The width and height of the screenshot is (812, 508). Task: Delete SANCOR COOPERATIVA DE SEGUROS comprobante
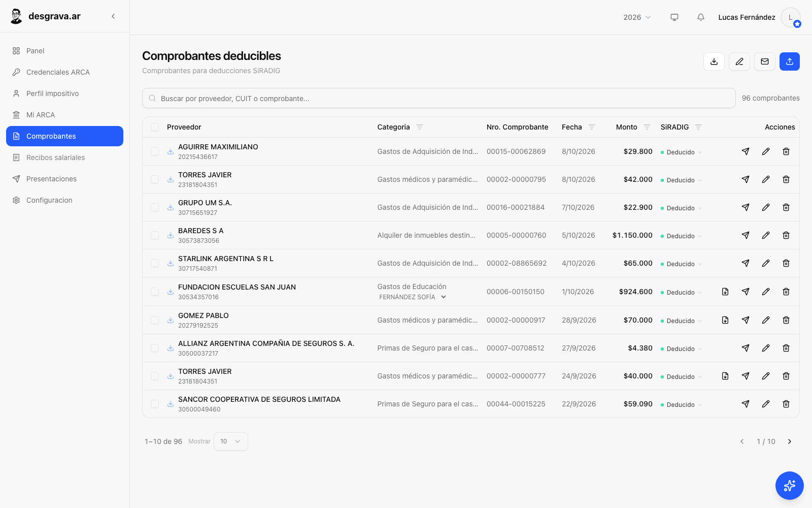click(786, 404)
